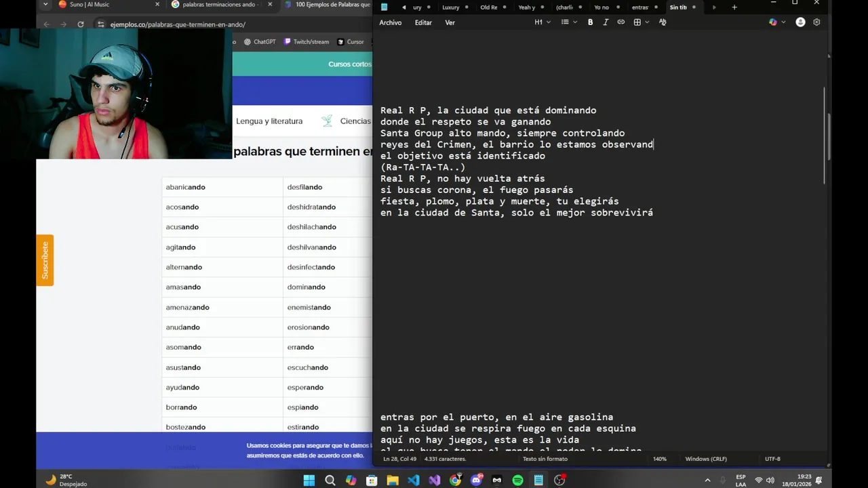The height and width of the screenshot is (488, 868).
Task: Open Lengua y literatura category
Action: coord(269,121)
